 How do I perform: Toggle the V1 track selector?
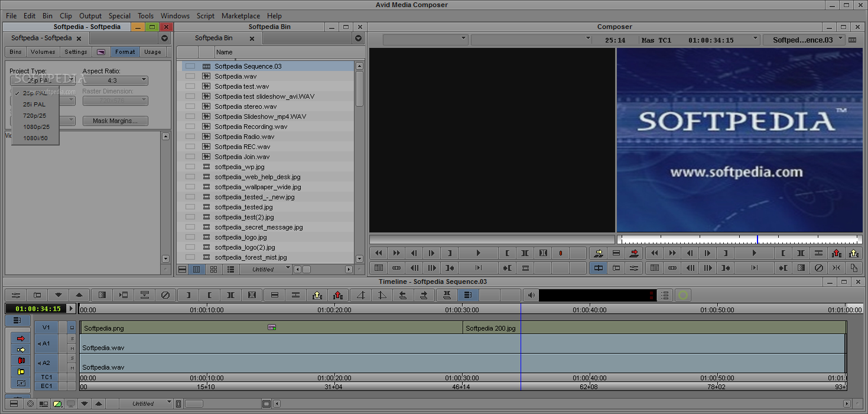click(x=46, y=327)
